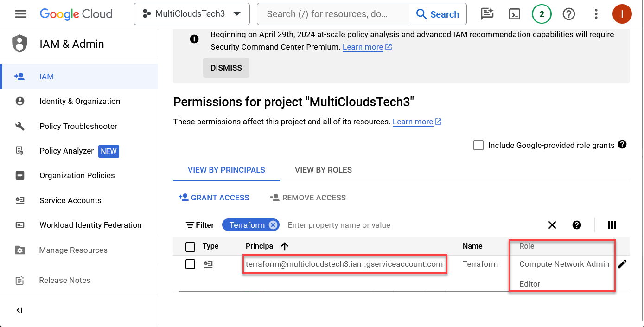Screen dimensions: 644x327
Task: Click the notifications badge showing 2
Action: pyautogui.click(x=542, y=14)
